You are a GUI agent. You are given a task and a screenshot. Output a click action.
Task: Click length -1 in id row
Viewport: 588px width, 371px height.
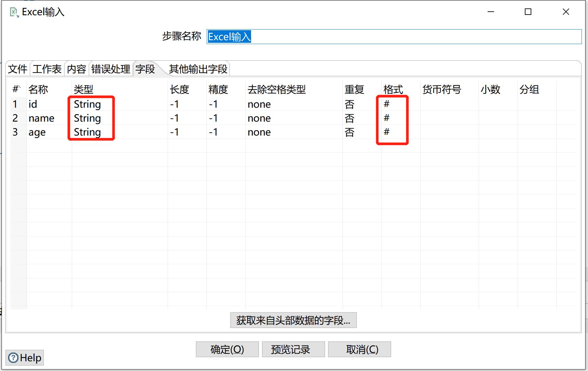pos(187,104)
